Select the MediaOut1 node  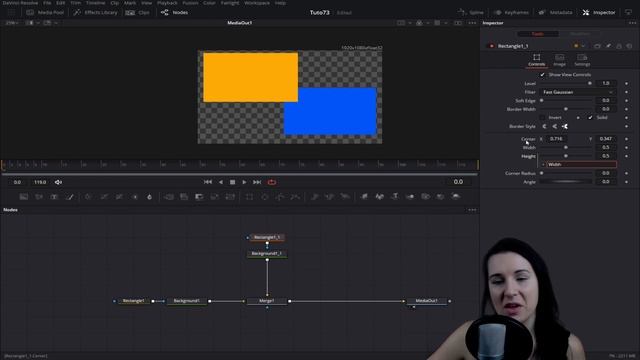(426, 301)
